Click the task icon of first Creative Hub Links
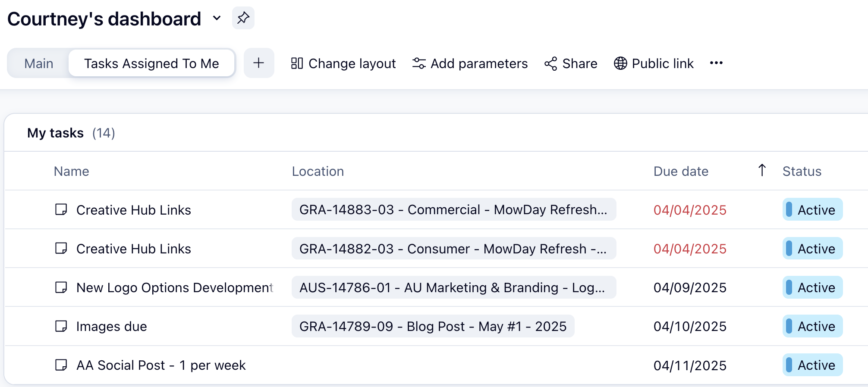868x387 pixels. tap(61, 210)
